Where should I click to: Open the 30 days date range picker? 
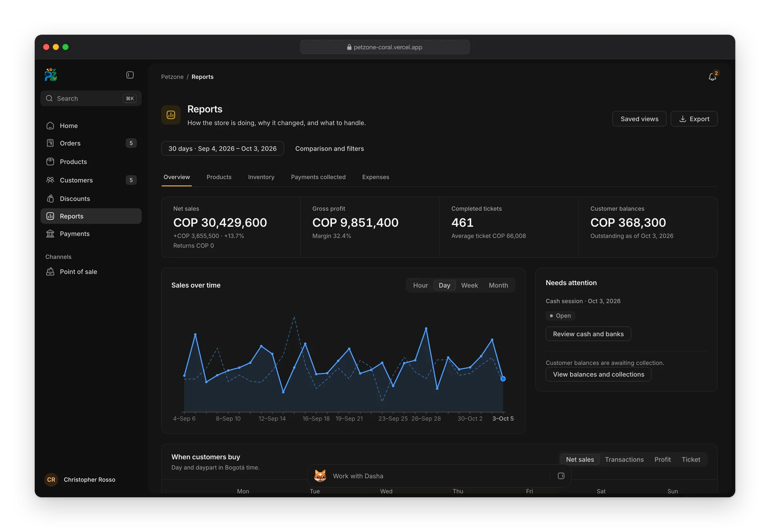coord(223,149)
